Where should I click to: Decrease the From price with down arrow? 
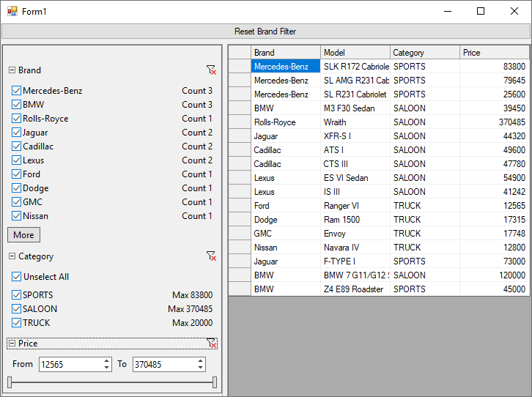[x=106, y=368]
